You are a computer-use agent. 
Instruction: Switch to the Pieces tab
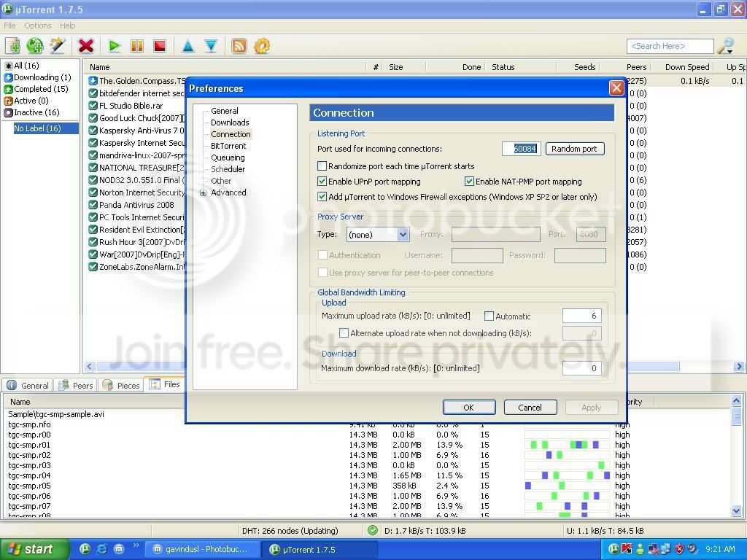(121, 385)
